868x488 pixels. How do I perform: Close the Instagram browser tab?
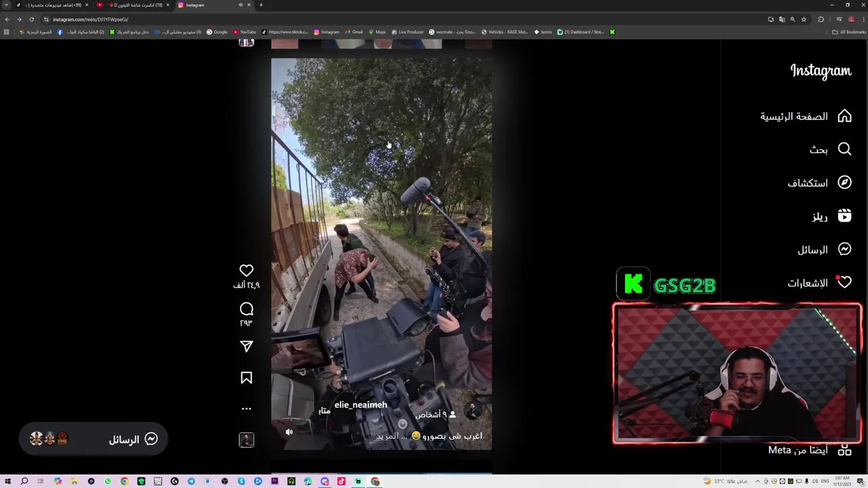pyautogui.click(x=249, y=5)
